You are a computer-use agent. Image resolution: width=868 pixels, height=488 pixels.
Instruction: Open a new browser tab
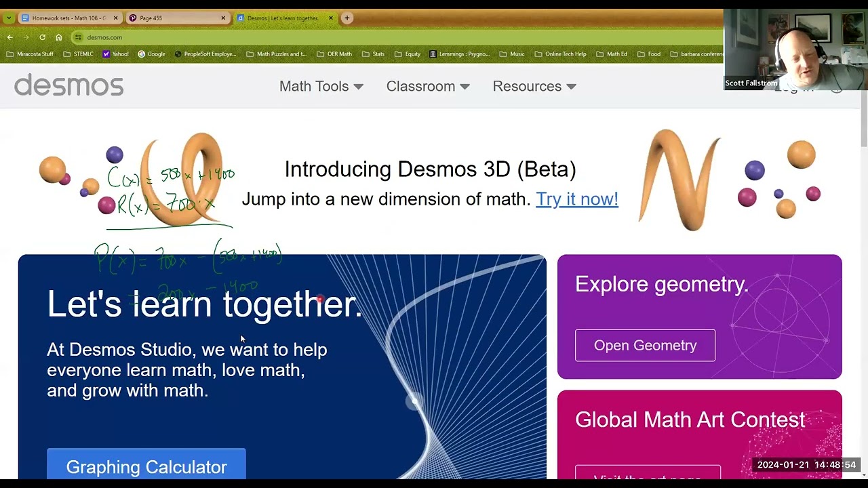click(x=347, y=18)
